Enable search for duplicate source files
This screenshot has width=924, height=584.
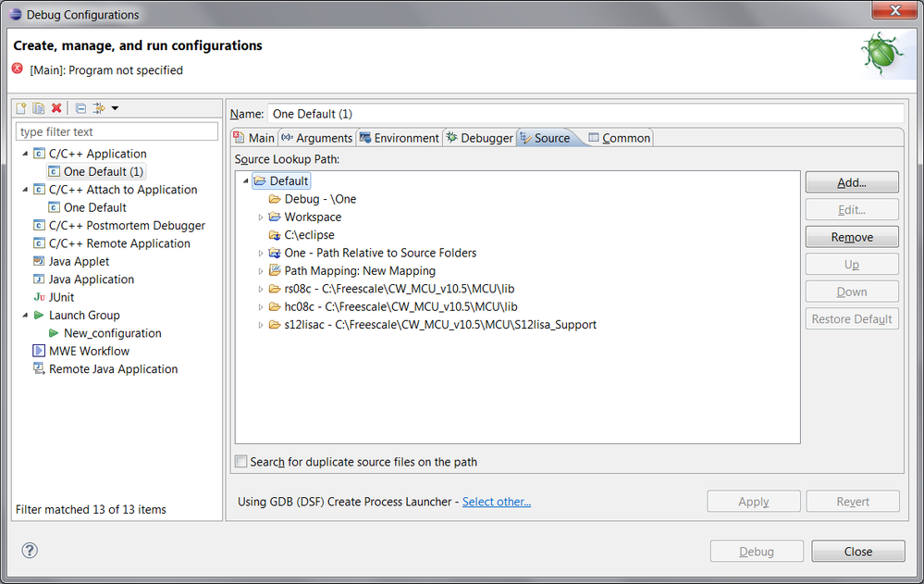click(x=241, y=462)
